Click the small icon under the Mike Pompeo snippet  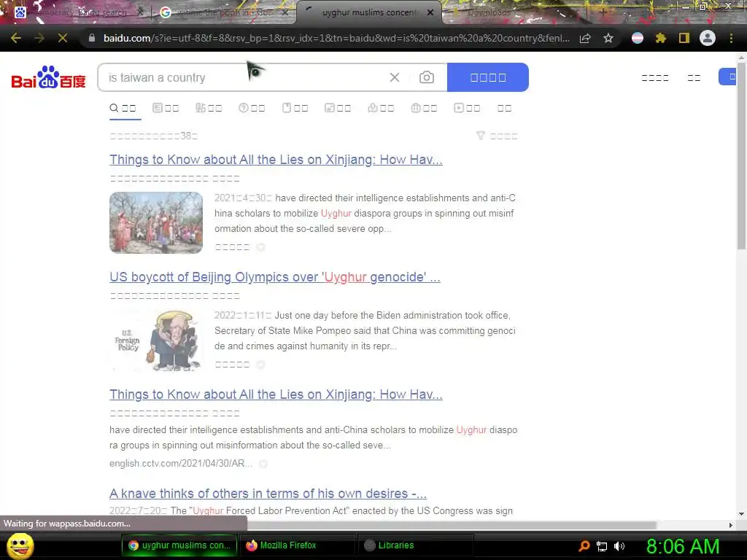point(260,365)
